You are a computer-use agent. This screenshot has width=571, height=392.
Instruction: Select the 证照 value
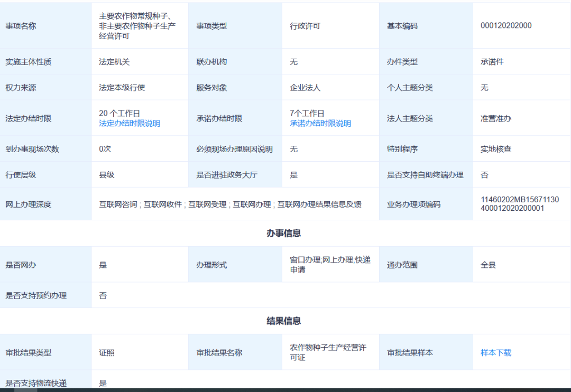pyautogui.click(x=107, y=353)
